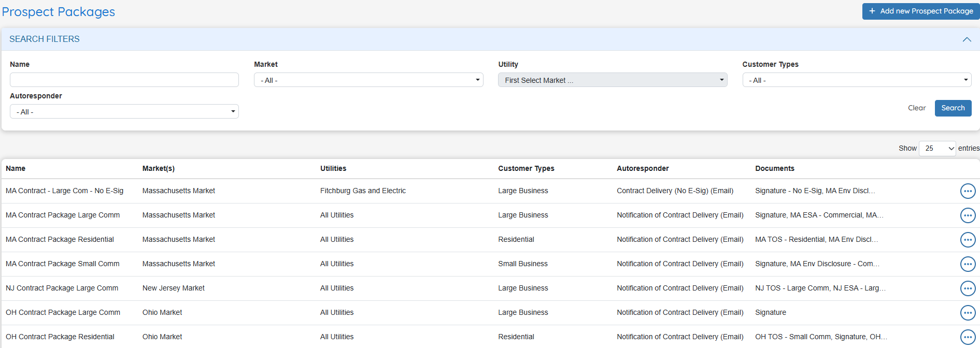Click the Prospect Packages page title

tap(59, 12)
